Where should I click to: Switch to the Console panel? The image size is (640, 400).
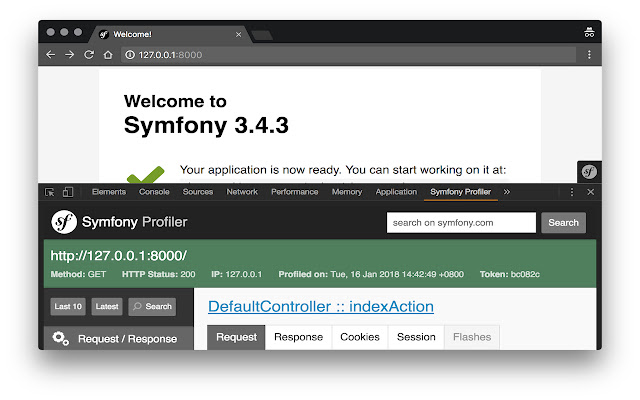coord(154,192)
